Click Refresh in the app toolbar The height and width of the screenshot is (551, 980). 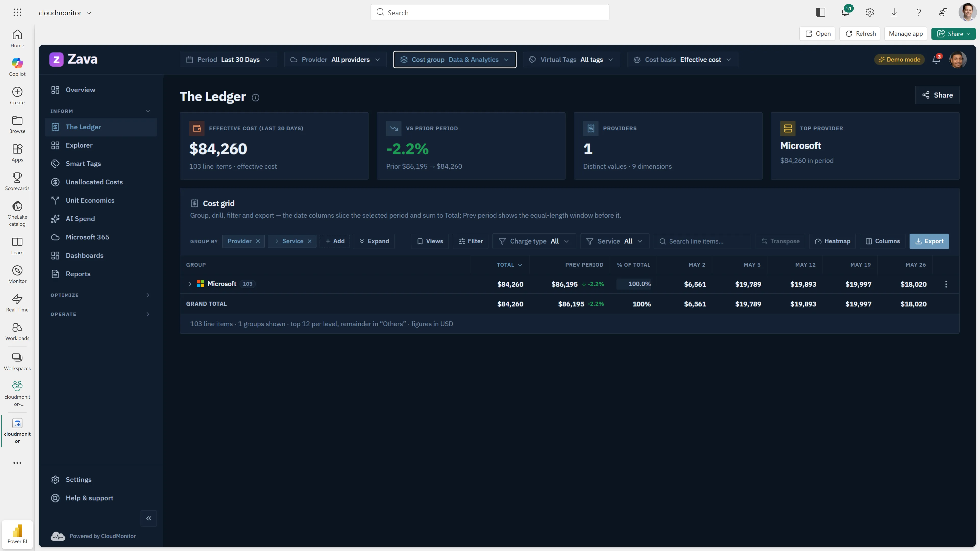point(860,33)
